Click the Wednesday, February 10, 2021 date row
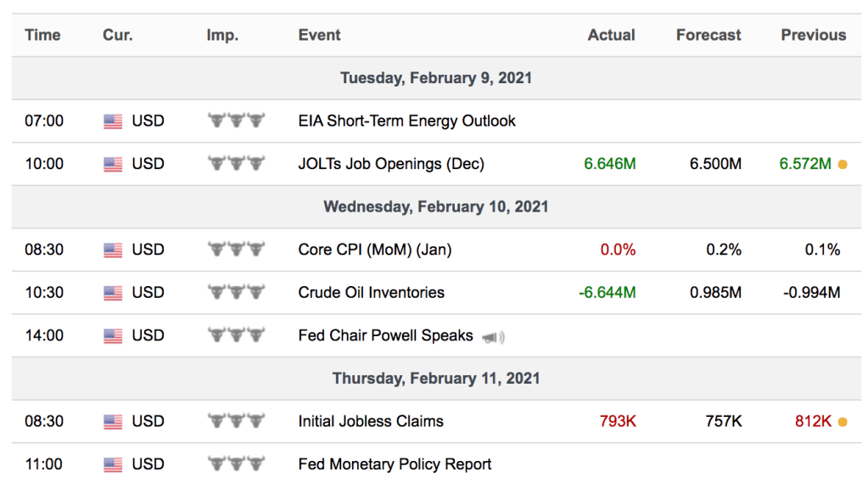Screen dimensions: 868x489 click(x=435, y=206)
